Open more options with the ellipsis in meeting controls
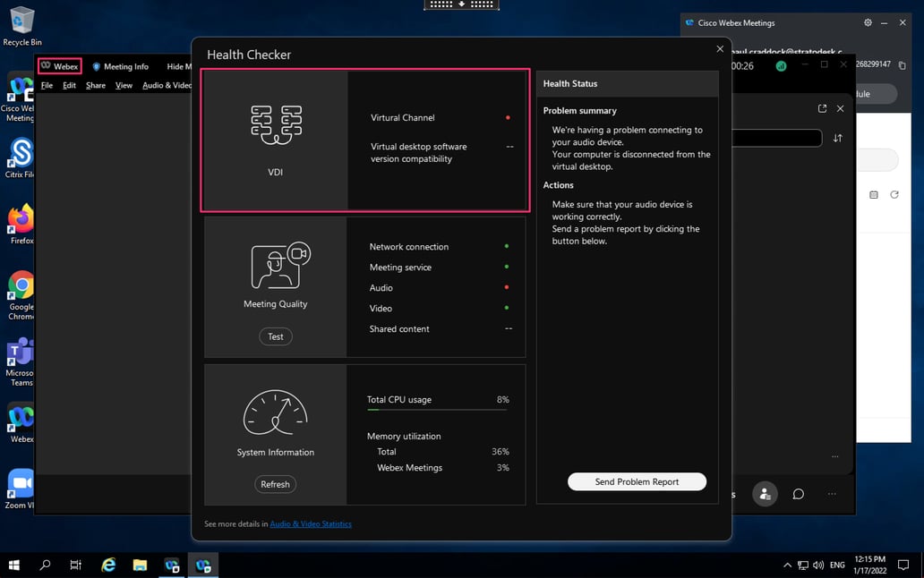The height and width of the screenshot is (578, 924). coord(832,493)
